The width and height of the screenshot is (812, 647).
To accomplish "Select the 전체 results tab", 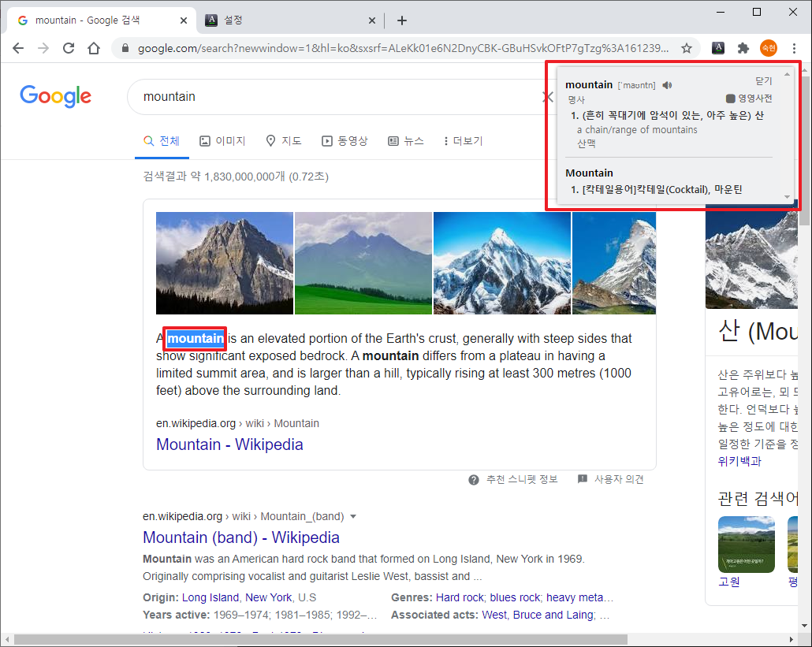I will coord(162,141).
